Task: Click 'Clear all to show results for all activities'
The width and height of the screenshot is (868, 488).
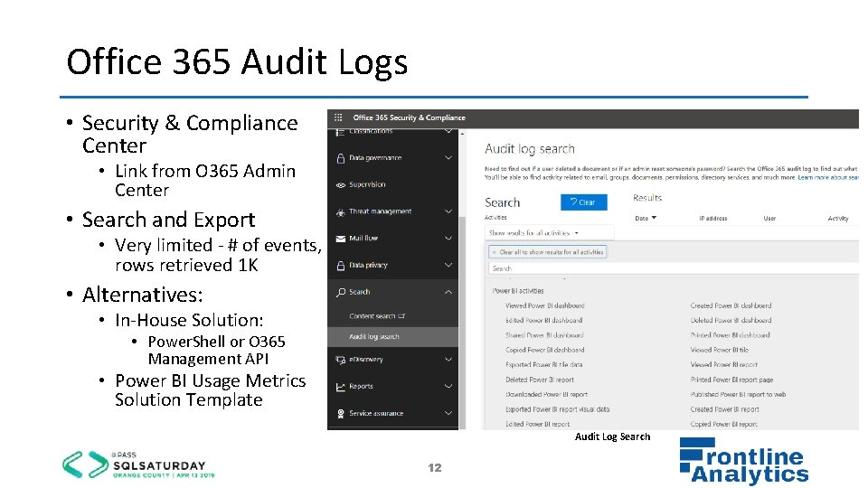Action: pyautogui.click(x=548, y=252)
